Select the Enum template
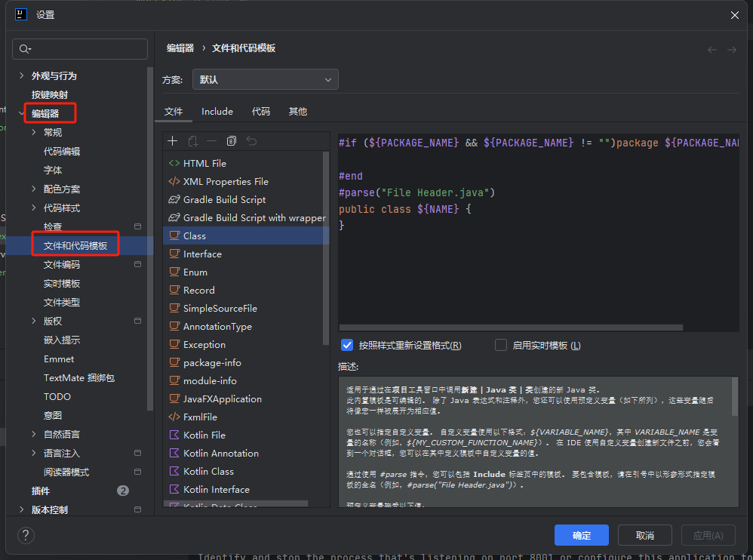Viewport: 753px width, 560px height. coord(246,272)
